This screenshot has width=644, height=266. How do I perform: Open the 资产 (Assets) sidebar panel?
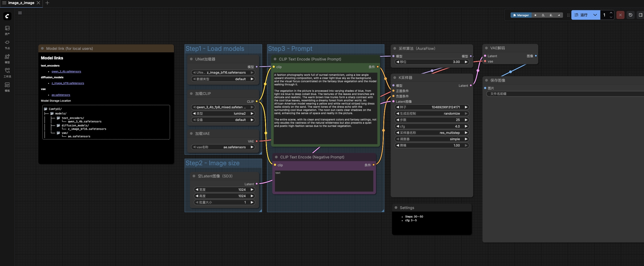(7, 30)
